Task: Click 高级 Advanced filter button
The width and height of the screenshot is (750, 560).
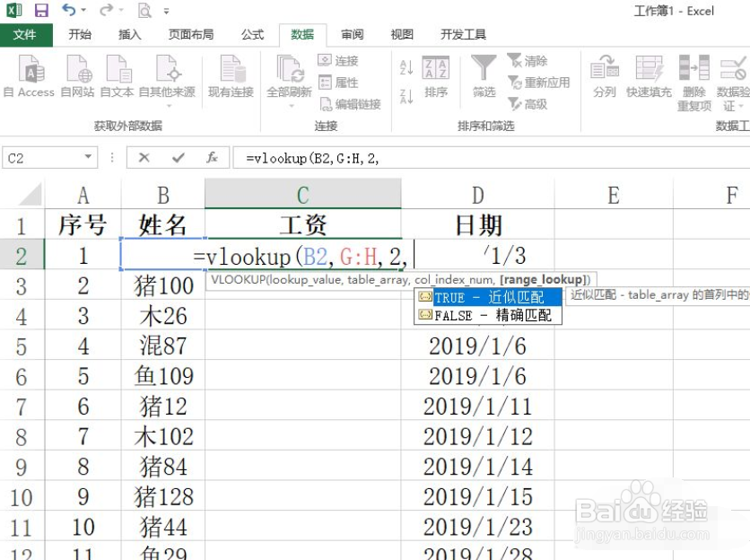Action: 528,104
